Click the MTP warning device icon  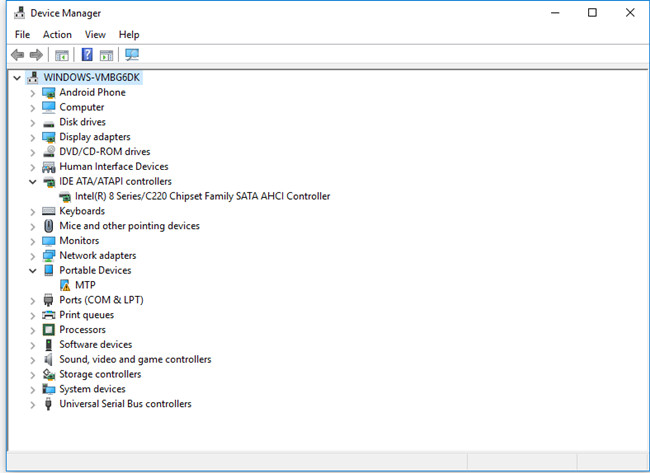(65, 285)
